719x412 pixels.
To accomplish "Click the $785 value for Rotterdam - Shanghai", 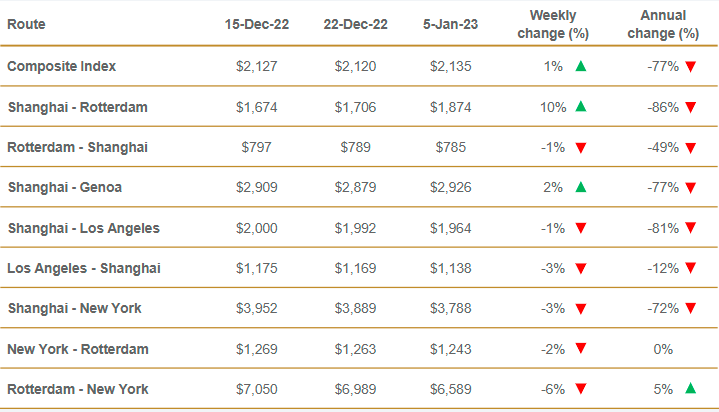I will (451, 147).
